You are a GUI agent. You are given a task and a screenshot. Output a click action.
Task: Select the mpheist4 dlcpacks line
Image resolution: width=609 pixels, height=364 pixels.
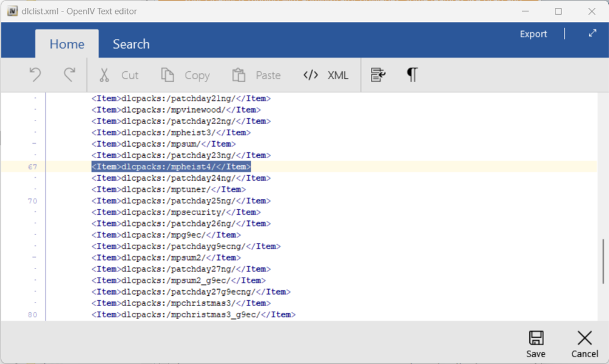pos(171,166)
